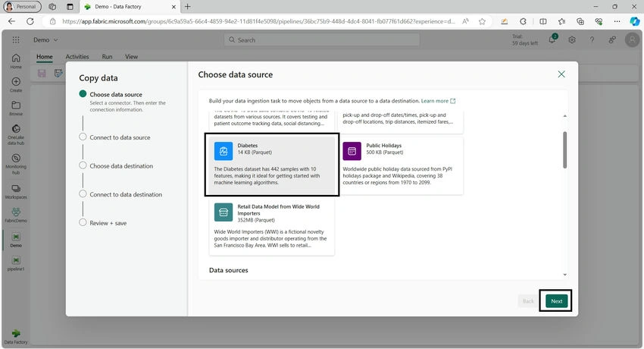The image size is (644, 349).
Task: Open the Personal browser profile button
Action: tap(22, 7)
